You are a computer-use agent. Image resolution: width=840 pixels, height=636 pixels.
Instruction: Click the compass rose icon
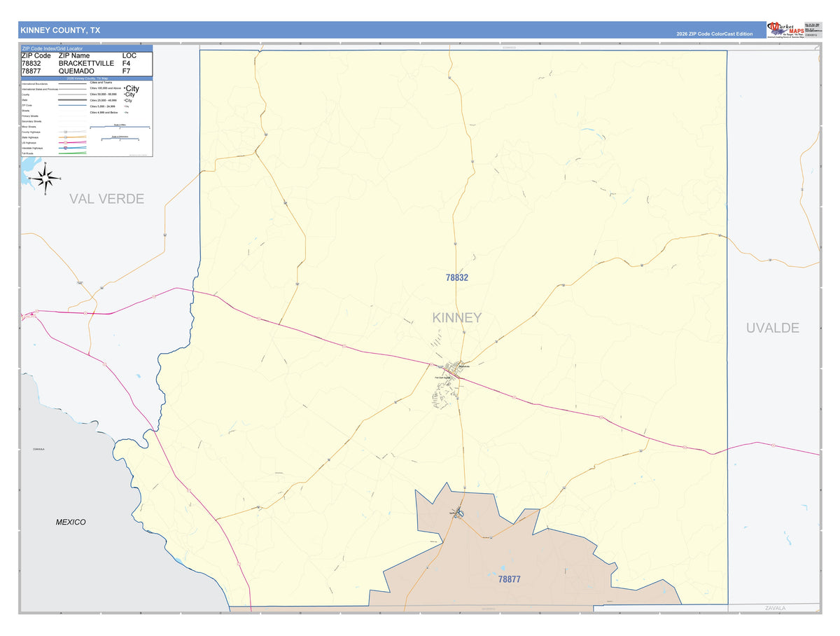pos(46,178)
